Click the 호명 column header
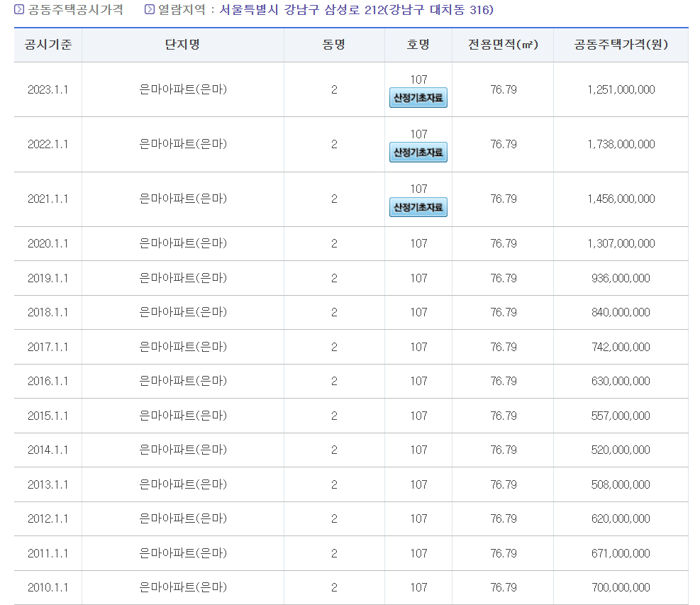This screenshot has width=700, height=605. tap(418, 45)
